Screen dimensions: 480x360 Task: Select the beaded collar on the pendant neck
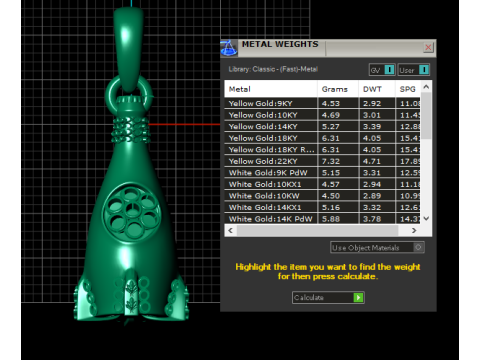coord(130,130)
